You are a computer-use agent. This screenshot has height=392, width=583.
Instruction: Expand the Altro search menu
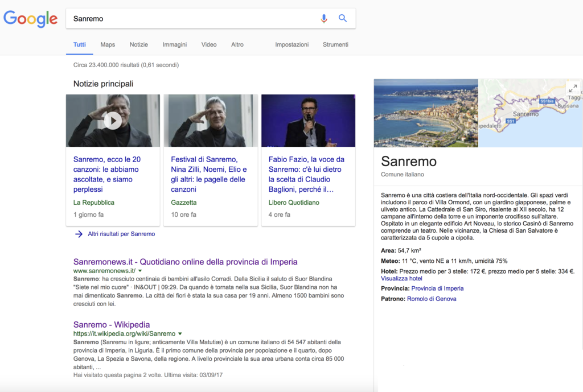(x=237, y=44)
